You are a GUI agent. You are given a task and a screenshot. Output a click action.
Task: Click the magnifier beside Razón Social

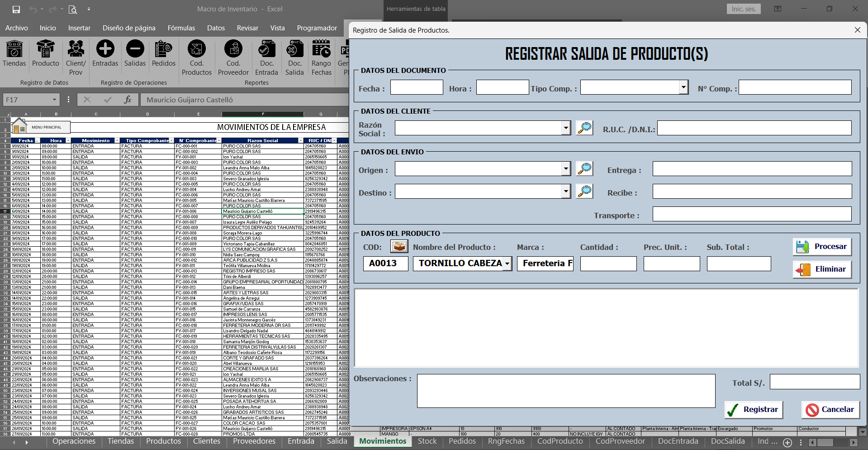(x=584, y=128)
